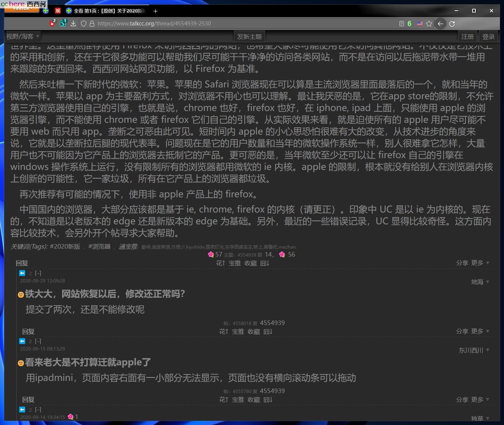Show site security info via the padlock icon
504x425 pixels.
click(x=92, y=24)
